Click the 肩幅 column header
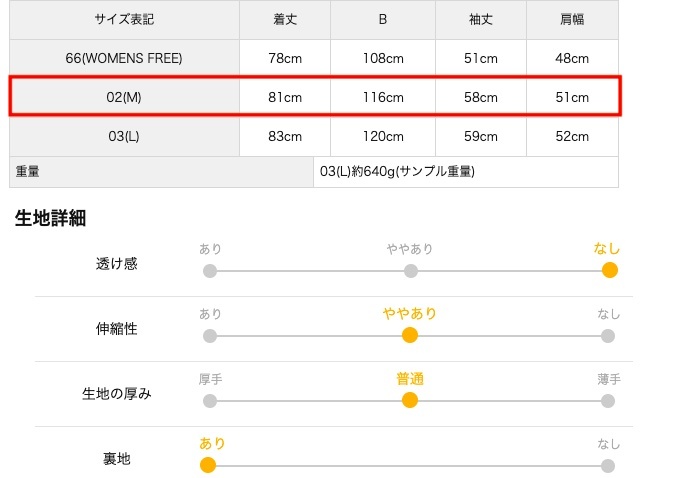Viewport: 691px width, 478px height. (x=572, y=19)
